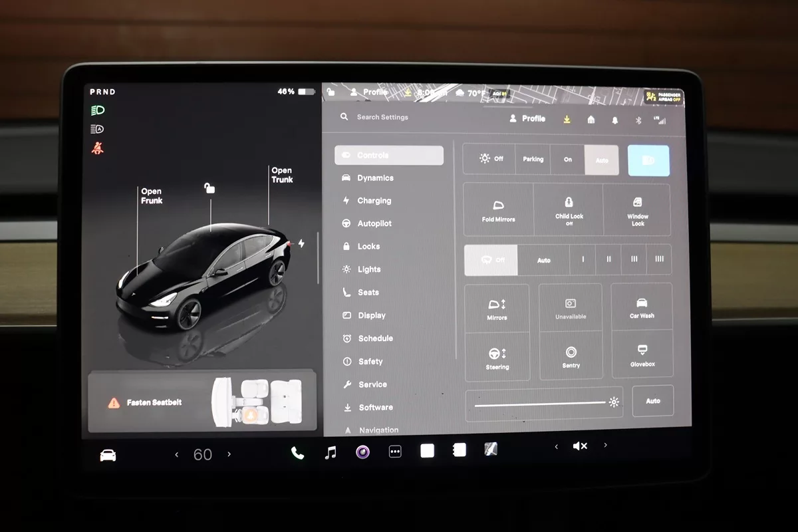
Task: Open the music app icon
Action: [x=330, y=453]
